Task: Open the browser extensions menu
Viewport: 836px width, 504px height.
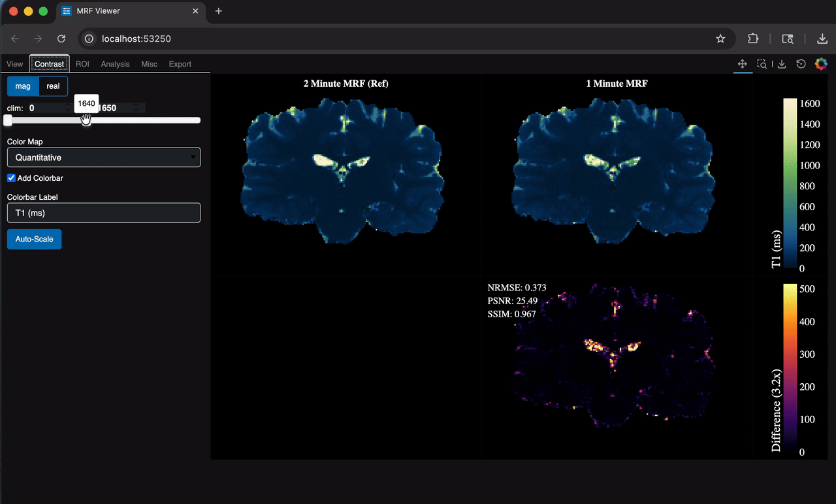Action: 753,39
